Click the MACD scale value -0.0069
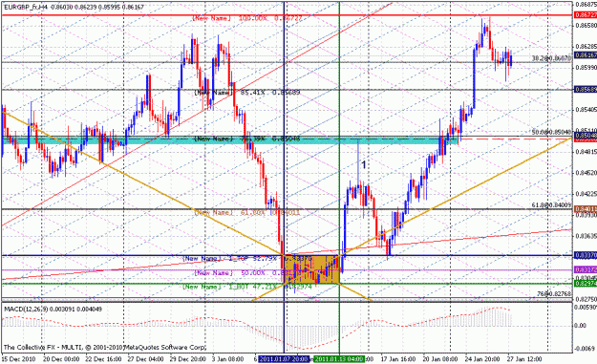Viewport: 597px width, 364px height. coord(585,349)
